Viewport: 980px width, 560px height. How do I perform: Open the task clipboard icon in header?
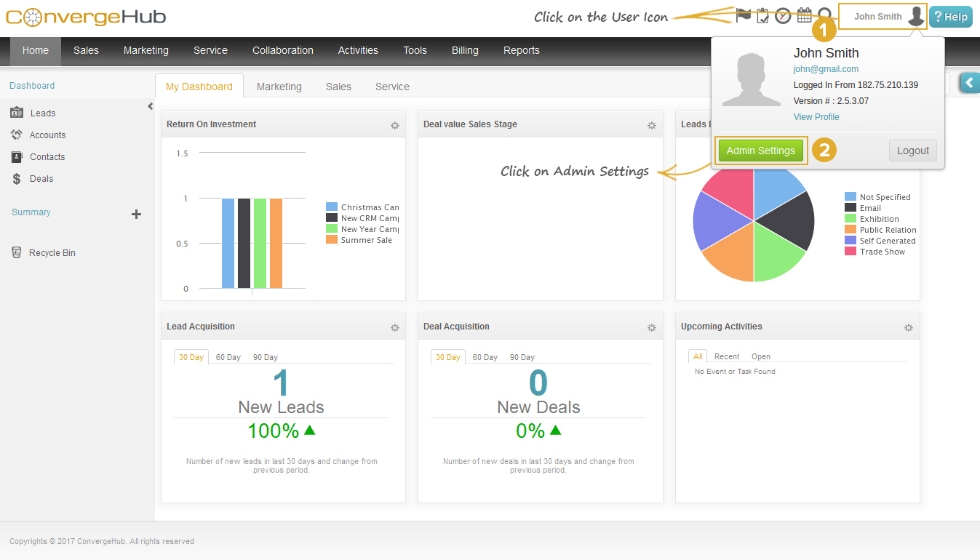pyautogui.click(x=763, y=16)
